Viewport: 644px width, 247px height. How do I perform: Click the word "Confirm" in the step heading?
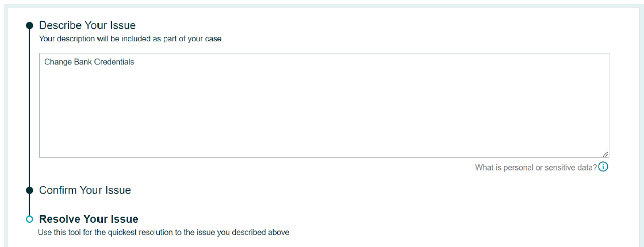click(x=58, y=190)
